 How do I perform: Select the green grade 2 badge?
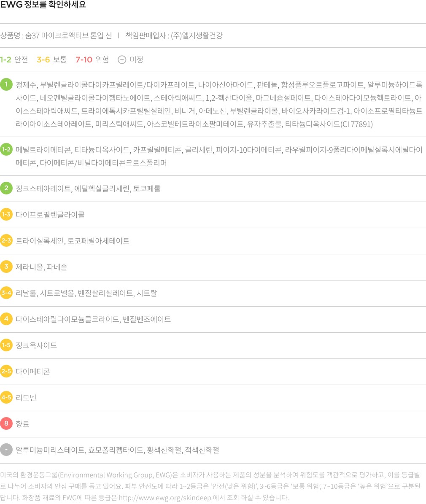tap(6, 188)
